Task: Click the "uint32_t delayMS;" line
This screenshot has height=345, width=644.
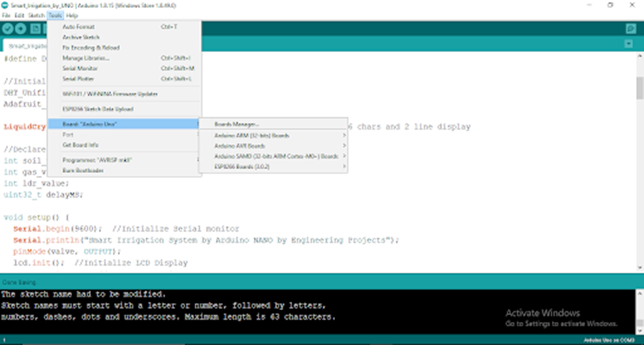Action: click(43, 195)
